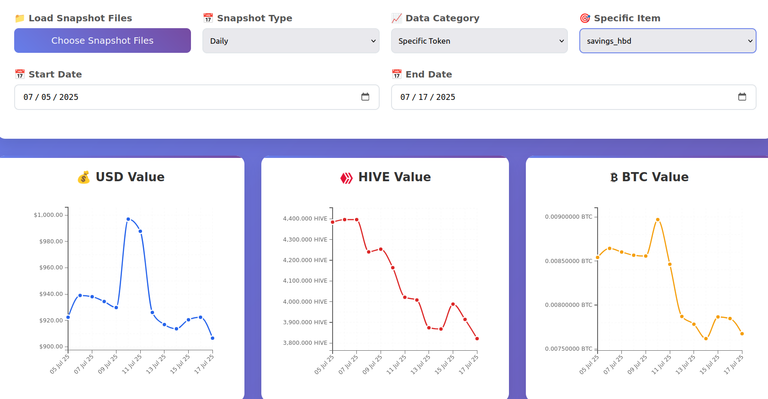Click the chart icon next to Data Category
768x399 pixels.
point(396,18)
